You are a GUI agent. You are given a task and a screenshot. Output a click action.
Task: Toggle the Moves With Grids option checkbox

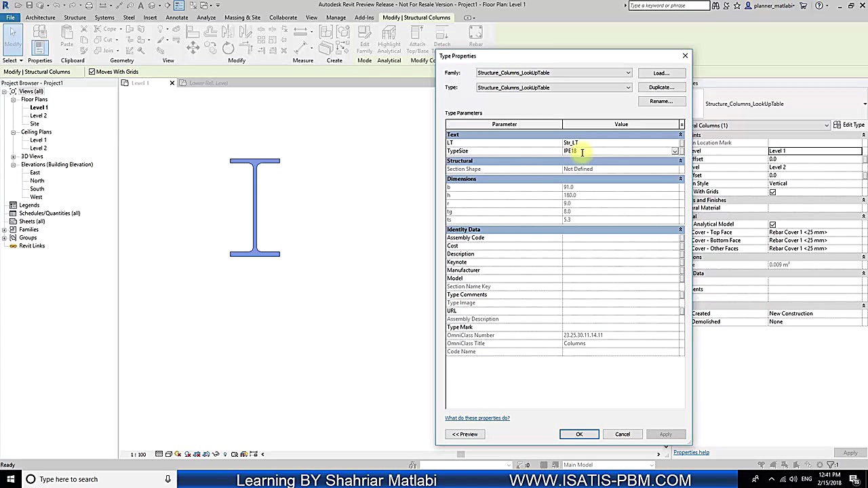92,72
